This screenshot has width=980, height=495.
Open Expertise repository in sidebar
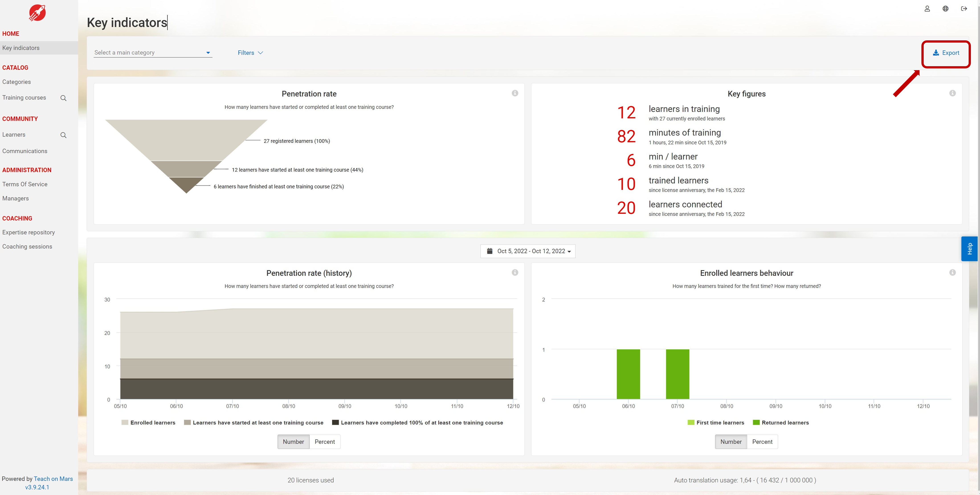point(29,232)
